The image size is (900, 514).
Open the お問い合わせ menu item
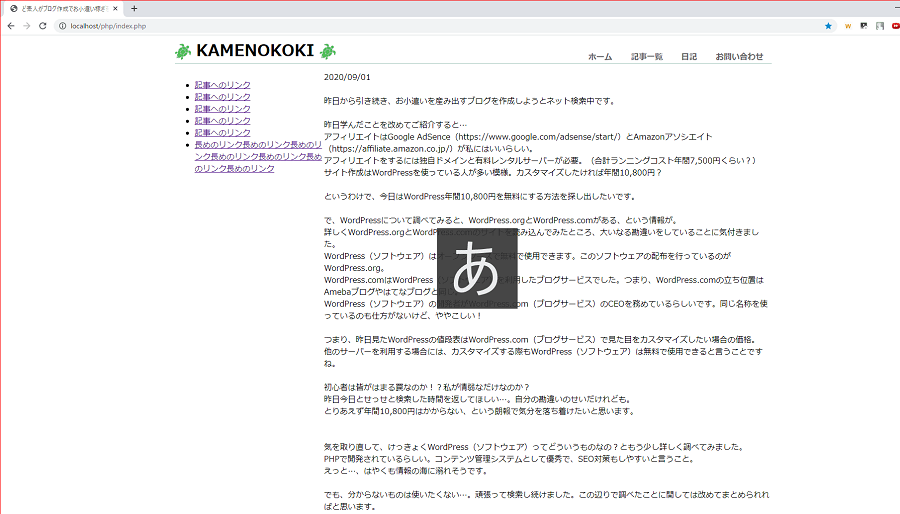pyautogui.click(x=739, y=56)
